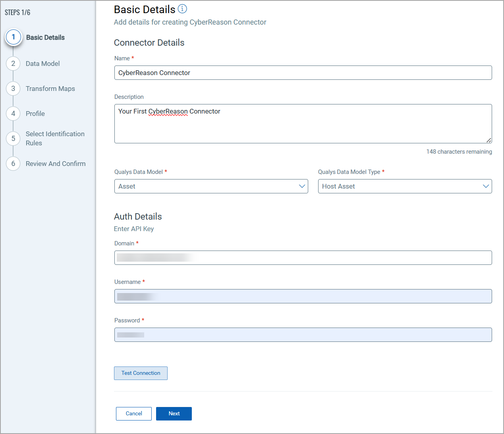
Task: Open the Qualys Data Model dropdown
Action: pos(211,186)
